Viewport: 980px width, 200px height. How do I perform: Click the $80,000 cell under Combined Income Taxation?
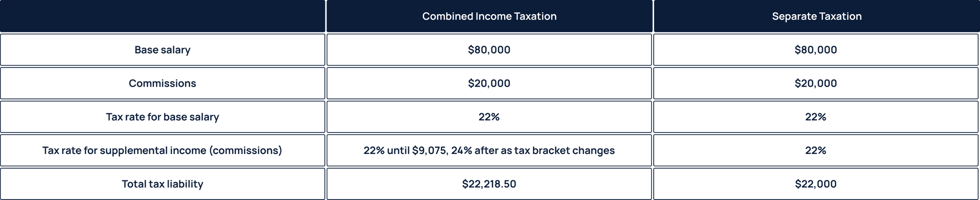[489, 50]
